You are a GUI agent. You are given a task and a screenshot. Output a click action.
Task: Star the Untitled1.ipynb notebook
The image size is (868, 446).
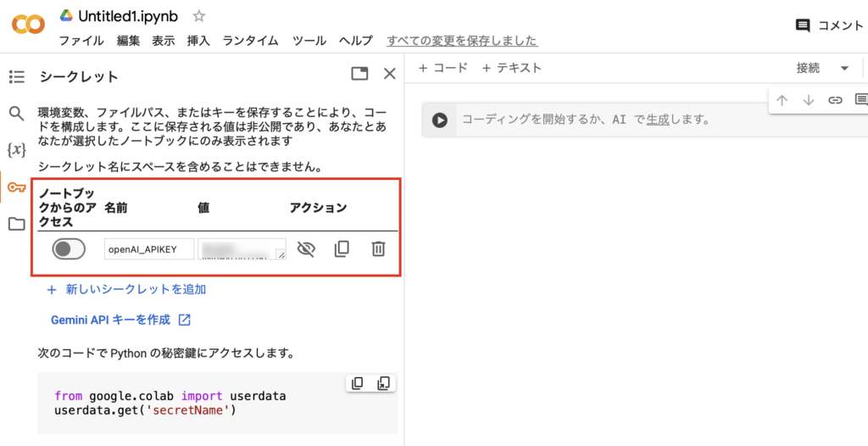point(199,16)
